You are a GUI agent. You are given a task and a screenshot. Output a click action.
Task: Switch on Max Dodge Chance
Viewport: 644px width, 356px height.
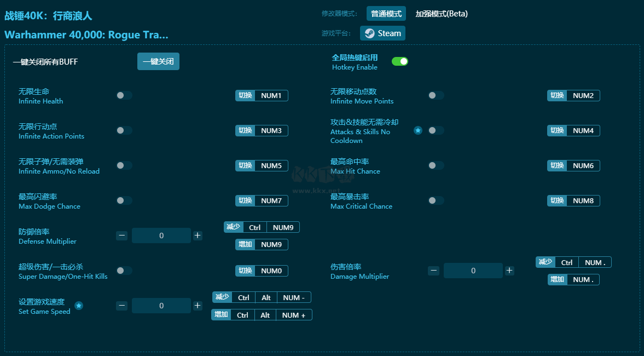[124, 200]
